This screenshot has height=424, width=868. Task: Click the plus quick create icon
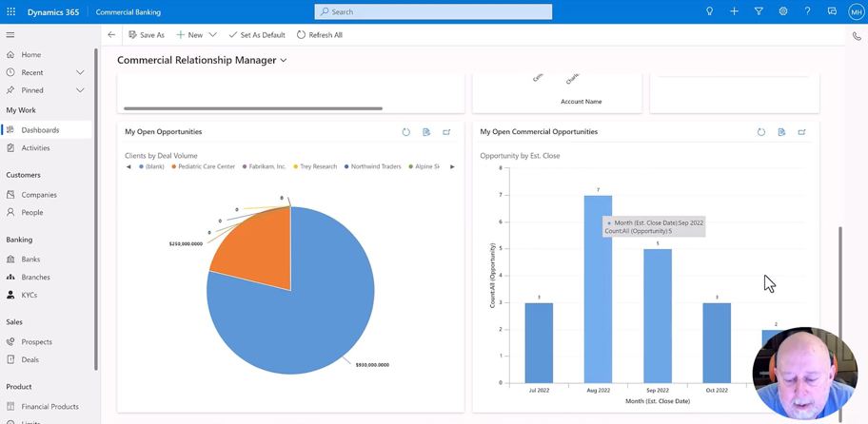pyautogui.click(x=734, y=11)
